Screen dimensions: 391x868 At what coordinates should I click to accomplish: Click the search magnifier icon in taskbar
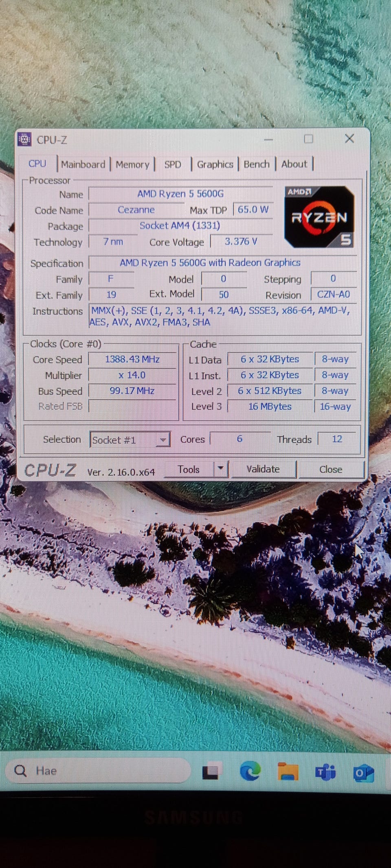point(20,770)
